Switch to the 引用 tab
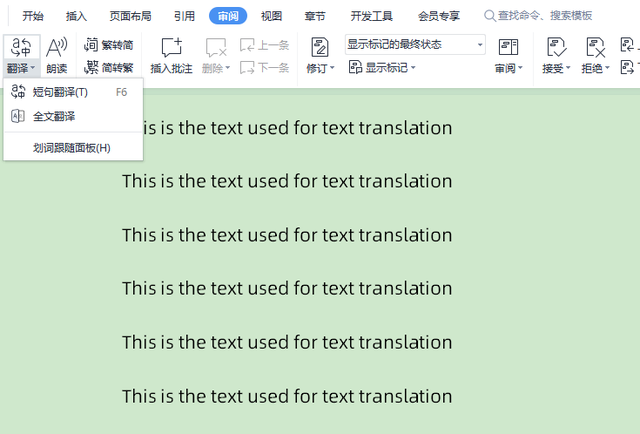Viewport: 640px width, 434px height. pyautogui.click(x=184, y=16)
